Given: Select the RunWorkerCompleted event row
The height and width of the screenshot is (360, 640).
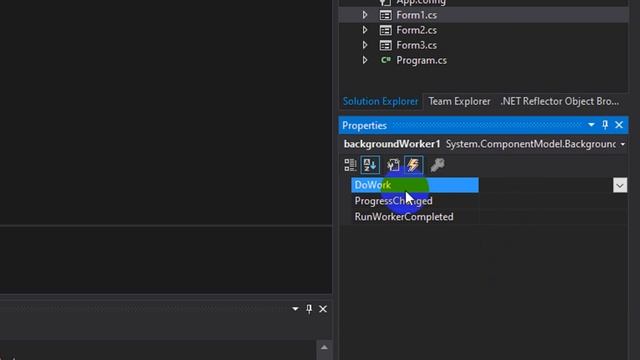Looking at the screenshot, I should click(x=415, y=217).
